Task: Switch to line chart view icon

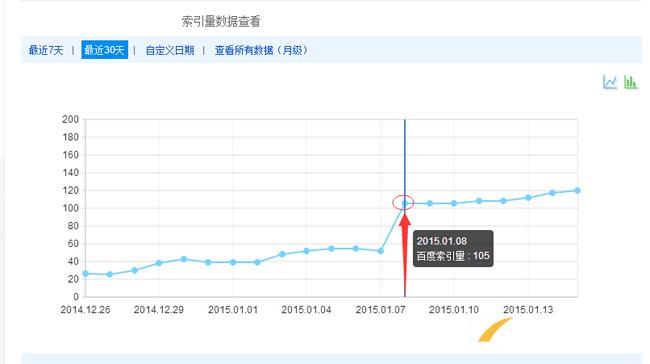Action: (x=610, y=82)
